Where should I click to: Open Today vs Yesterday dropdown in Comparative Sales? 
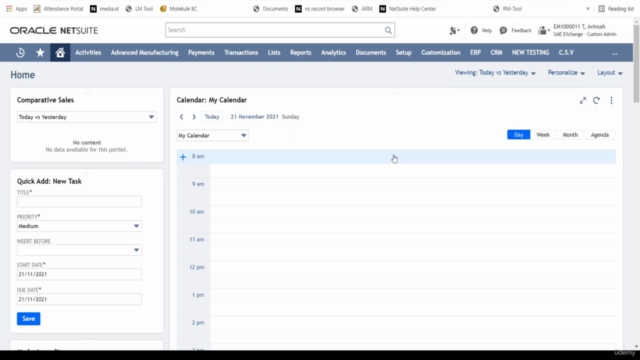[x=87, y=117]
